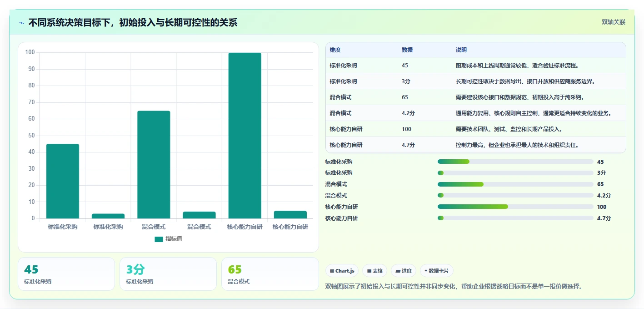The height and width of the screenshot is (309, 644).
Task: Click the 100 value in the table
Action: [406, 129]
